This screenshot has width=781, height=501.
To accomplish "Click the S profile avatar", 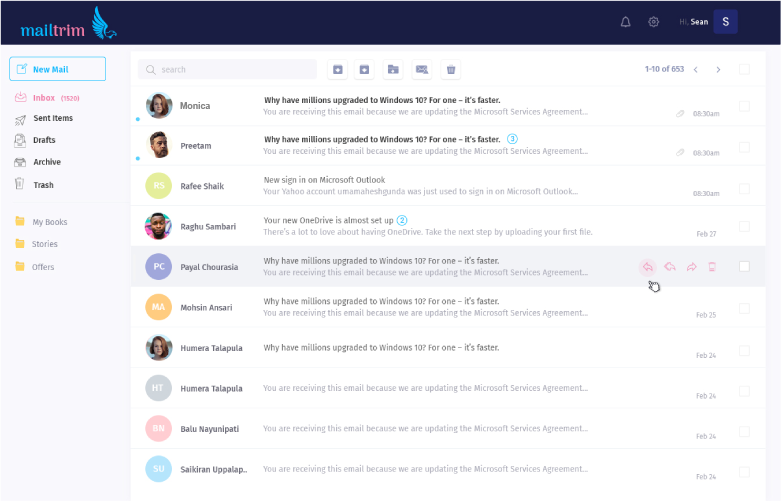I will point(725,22).
